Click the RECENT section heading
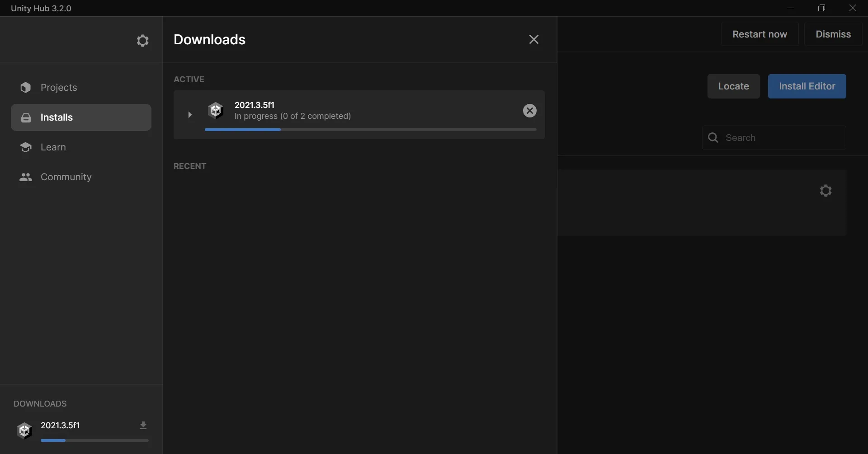Image resolution: width=868 pixels, height=454 pixels. (190, 166)
